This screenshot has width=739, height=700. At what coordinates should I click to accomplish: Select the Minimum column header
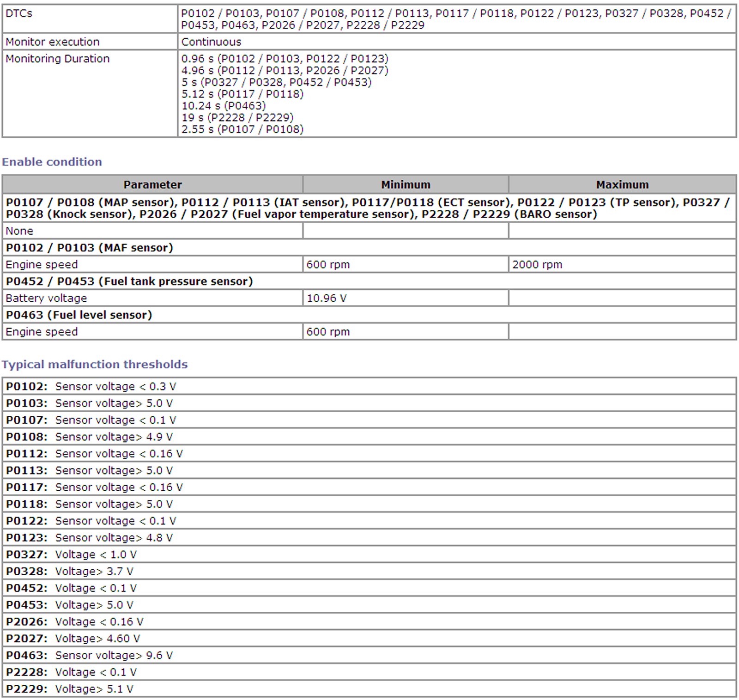tap(406, 185)
